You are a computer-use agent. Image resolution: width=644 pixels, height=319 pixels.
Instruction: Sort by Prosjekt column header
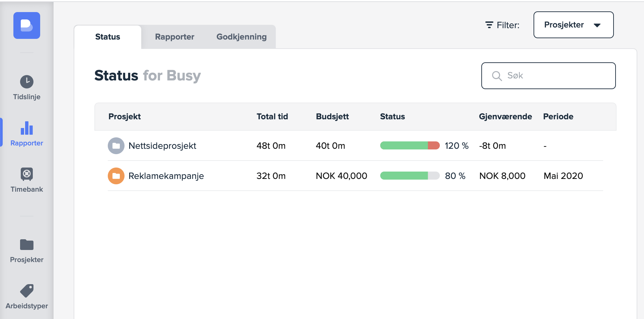click(125, 117)
